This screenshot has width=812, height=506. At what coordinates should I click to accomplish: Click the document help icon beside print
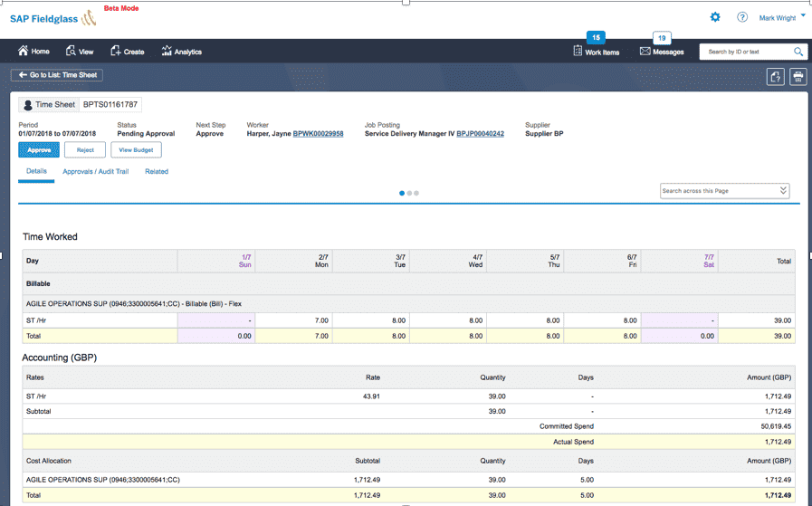coord(775,77)
